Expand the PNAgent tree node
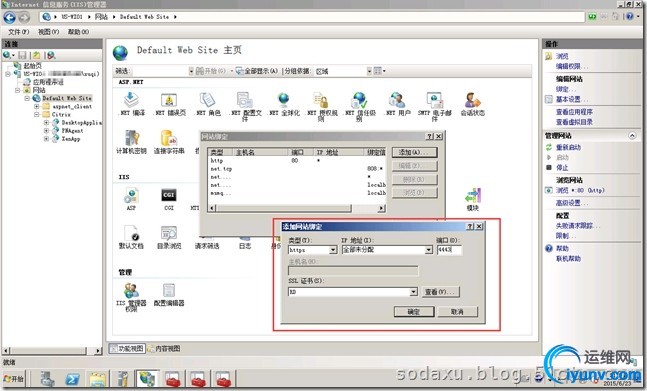 [x=46, y=130]
